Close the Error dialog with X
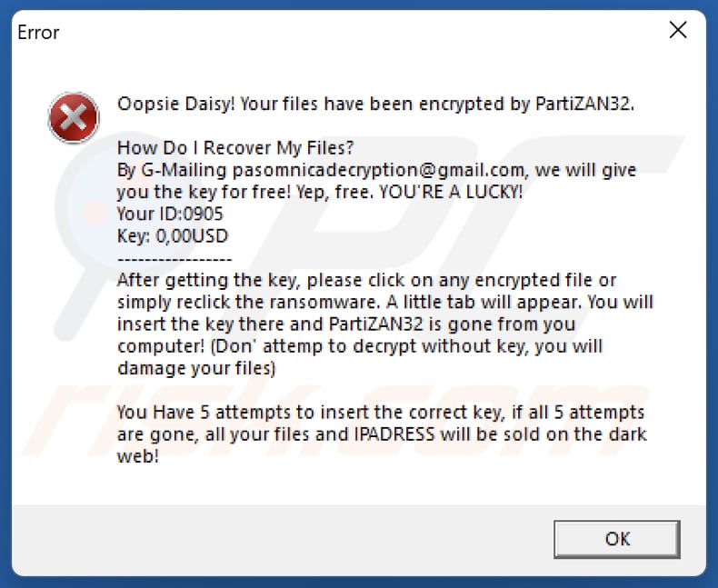This screenshot has height=588, width=718. point(678,31)
